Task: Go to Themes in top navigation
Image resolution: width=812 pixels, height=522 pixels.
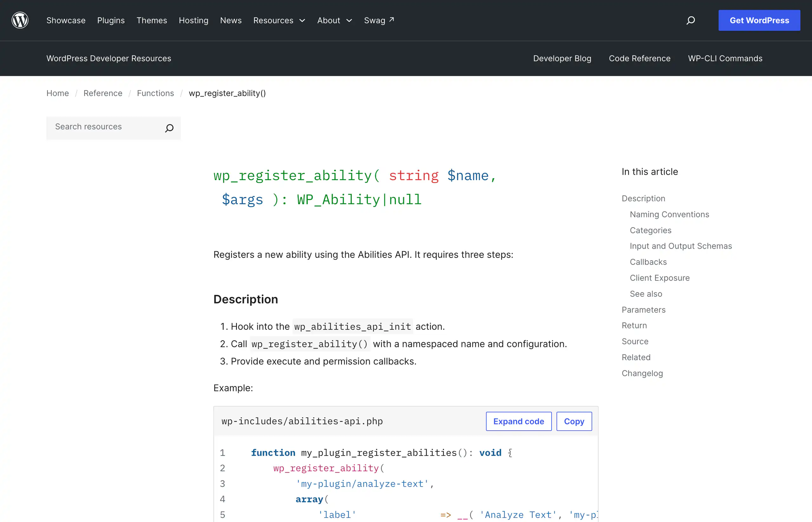Action: click(x=152, y=20)
